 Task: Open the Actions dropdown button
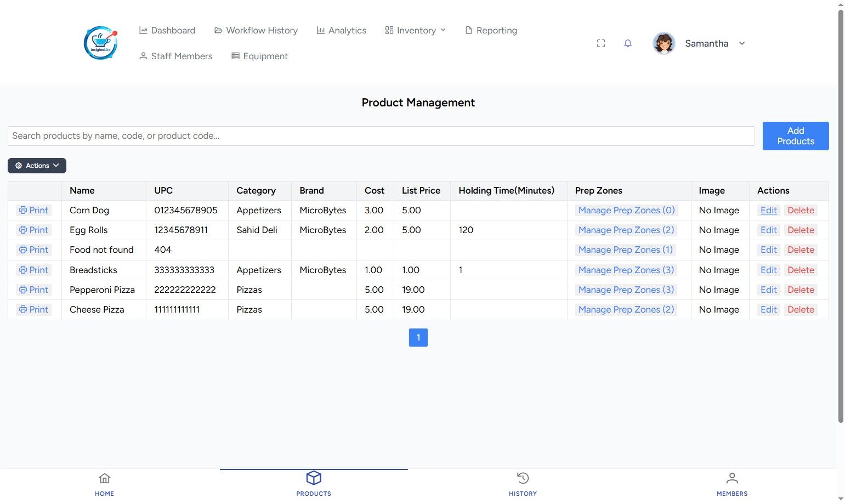(x=37, y=166)
